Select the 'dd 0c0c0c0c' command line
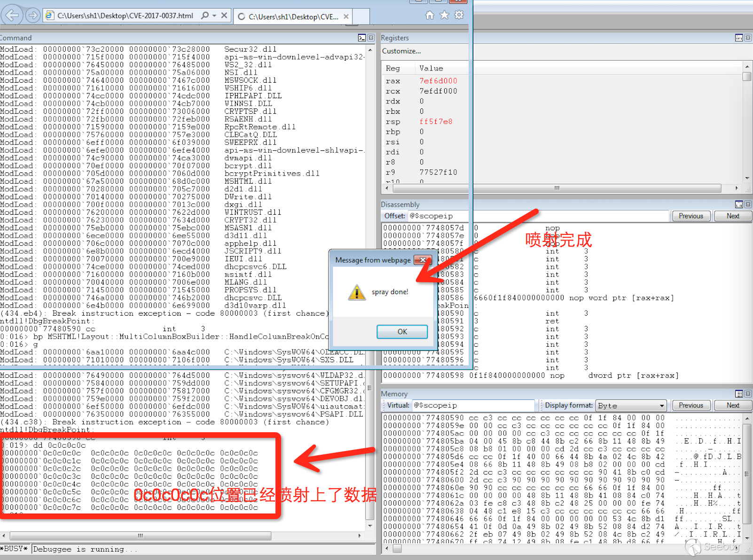The image size is (753, 560). tap(43, 445)
